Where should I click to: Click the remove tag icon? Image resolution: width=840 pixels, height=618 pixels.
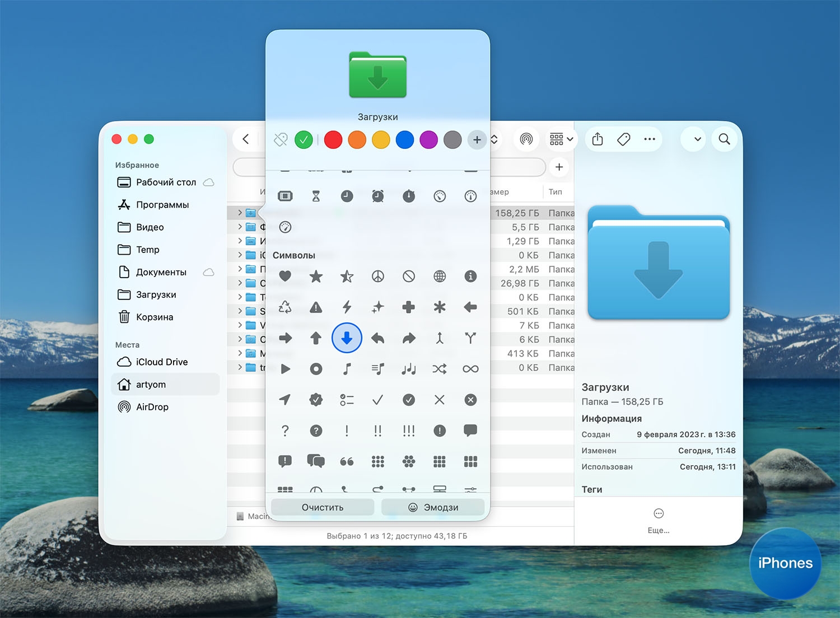click(281, 140)
